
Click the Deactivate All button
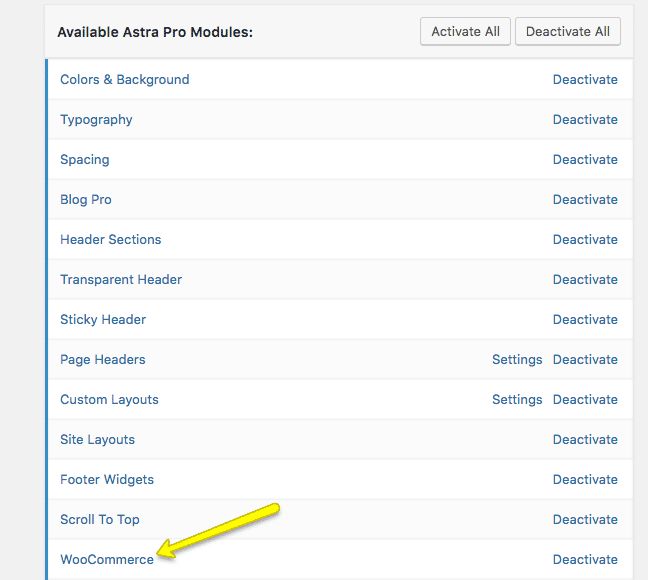coord(567,31)
